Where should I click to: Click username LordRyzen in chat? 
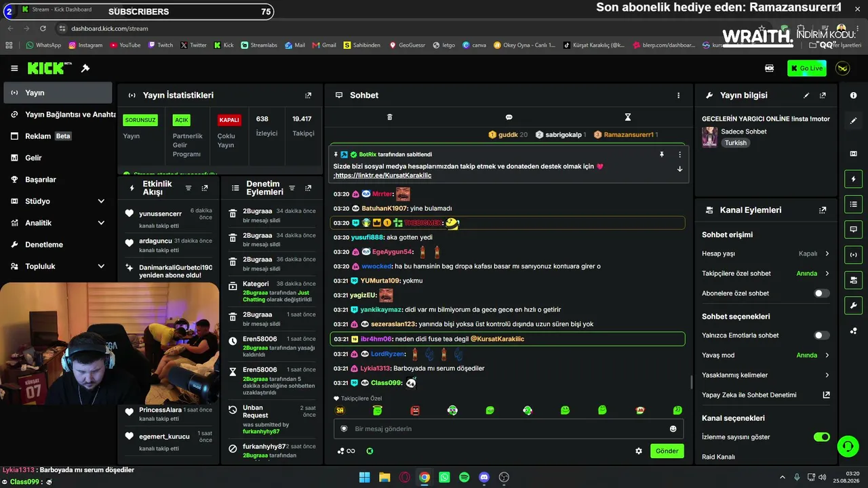tap(388, 354)
